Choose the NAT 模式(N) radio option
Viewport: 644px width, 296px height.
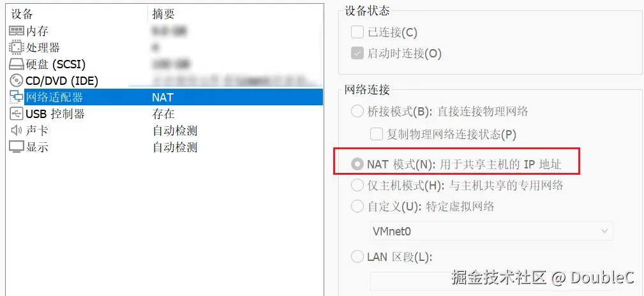[x=357, y=165]
